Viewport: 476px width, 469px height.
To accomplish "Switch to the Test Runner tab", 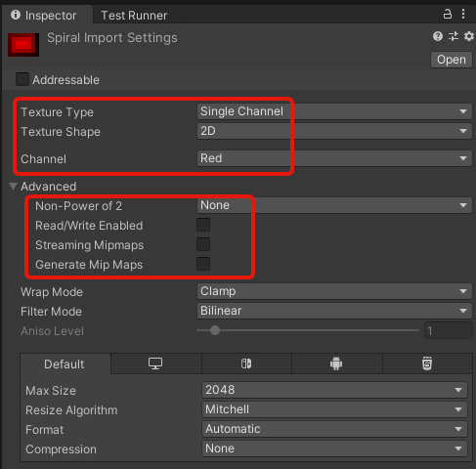I will (134, 16).
